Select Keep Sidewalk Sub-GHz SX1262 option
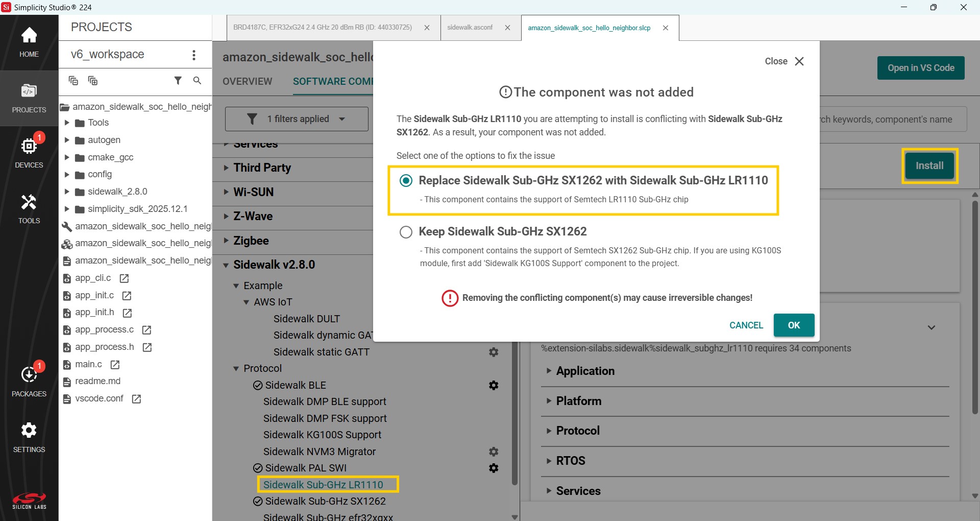 (x=406, y=232)
